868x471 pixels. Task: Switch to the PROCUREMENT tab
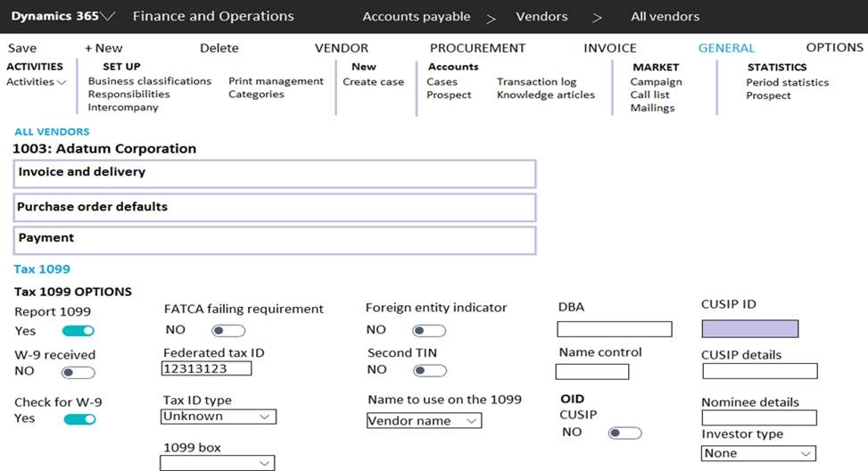477,48
